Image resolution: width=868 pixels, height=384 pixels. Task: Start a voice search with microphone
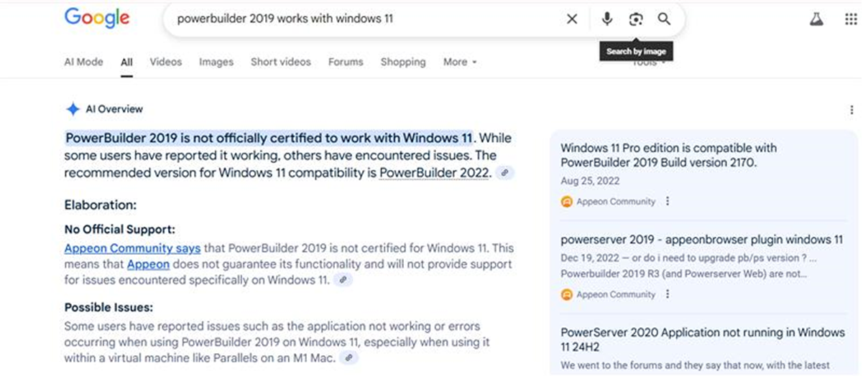click(x=607, y=19)
